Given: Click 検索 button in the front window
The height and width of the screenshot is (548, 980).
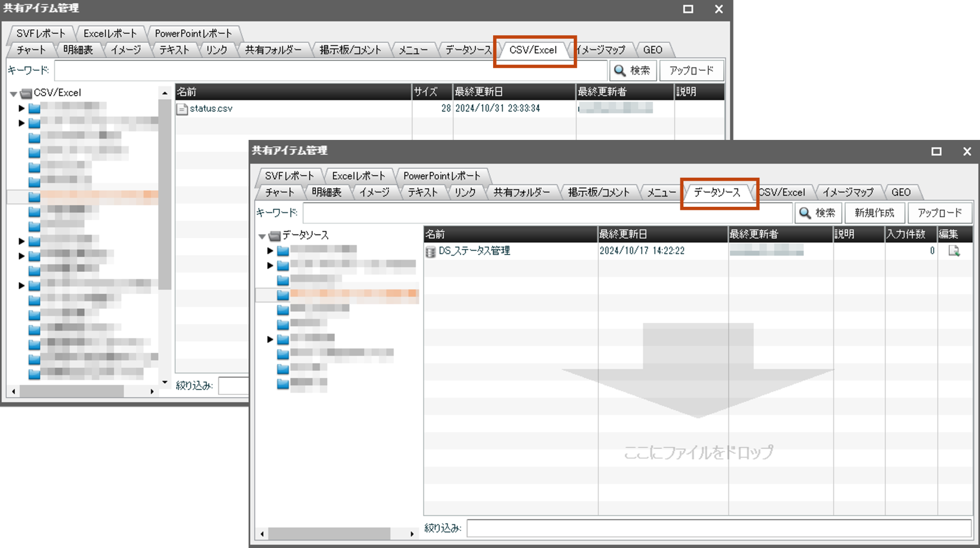Looking at the screenshot, I should pyautogui.click(x=818, y=213).
